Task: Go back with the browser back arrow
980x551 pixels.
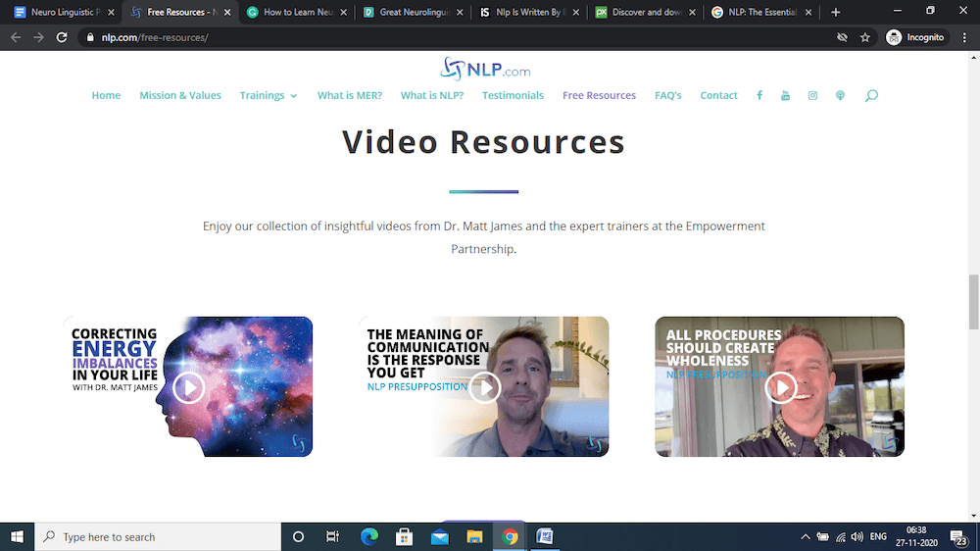Action: pyautogui.click(x=16, y=37)
